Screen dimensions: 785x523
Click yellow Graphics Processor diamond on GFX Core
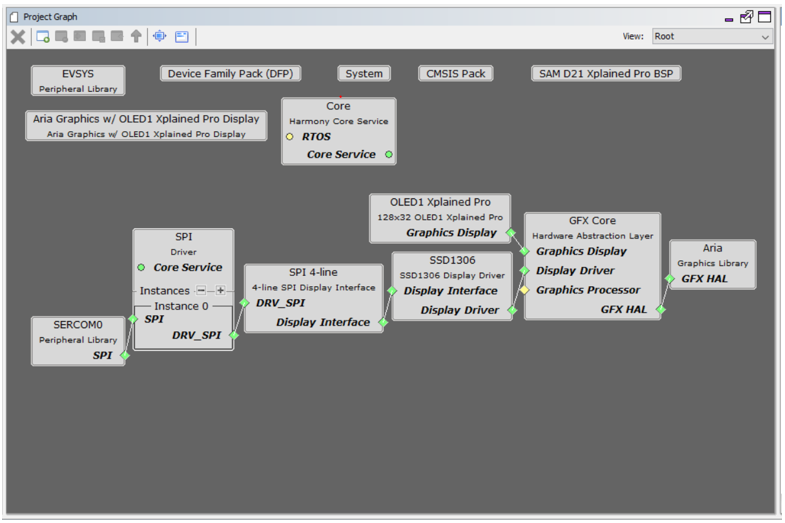525,290
